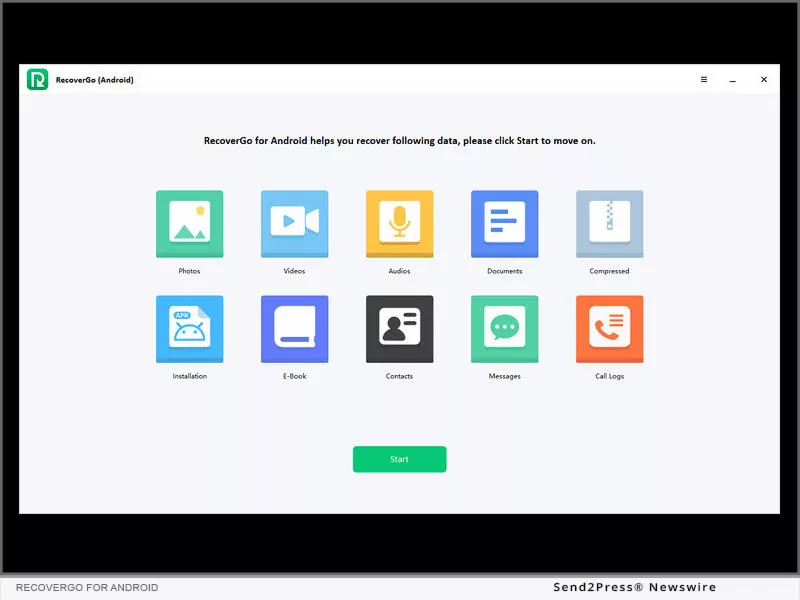Viewport: 800px width, 600px height.
Task: Click the RECOVERGO FOR ANDROID status text
Action: 86,588
